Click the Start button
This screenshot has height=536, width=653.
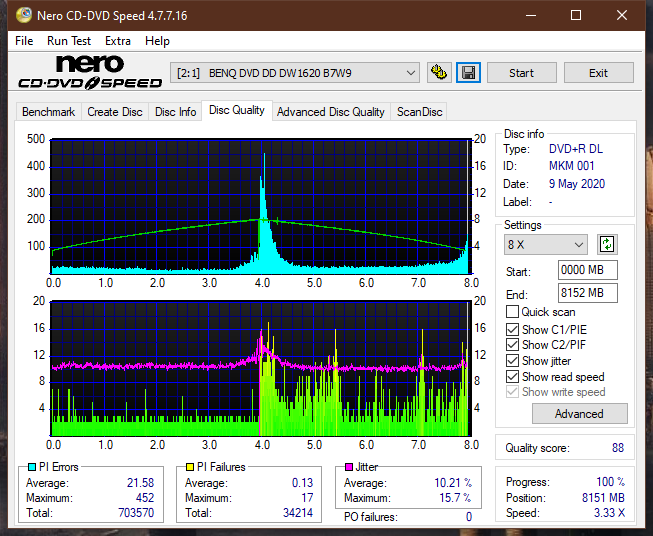click(x=521, y=73)
